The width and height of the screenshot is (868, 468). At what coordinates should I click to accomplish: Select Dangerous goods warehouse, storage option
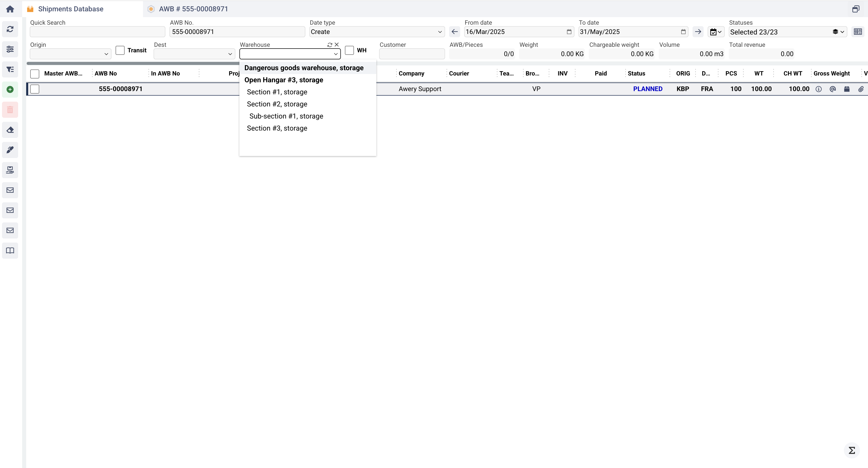pos(304,68)
